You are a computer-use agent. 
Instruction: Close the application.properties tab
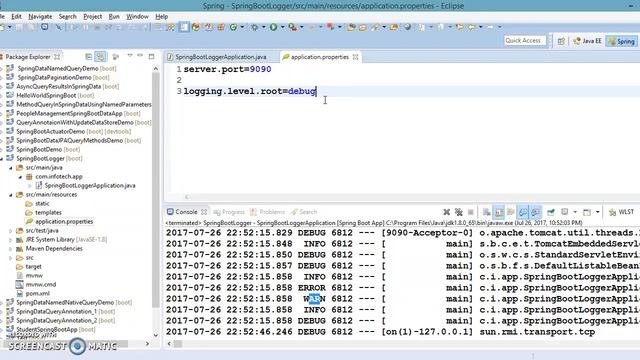tap(356, 57)
